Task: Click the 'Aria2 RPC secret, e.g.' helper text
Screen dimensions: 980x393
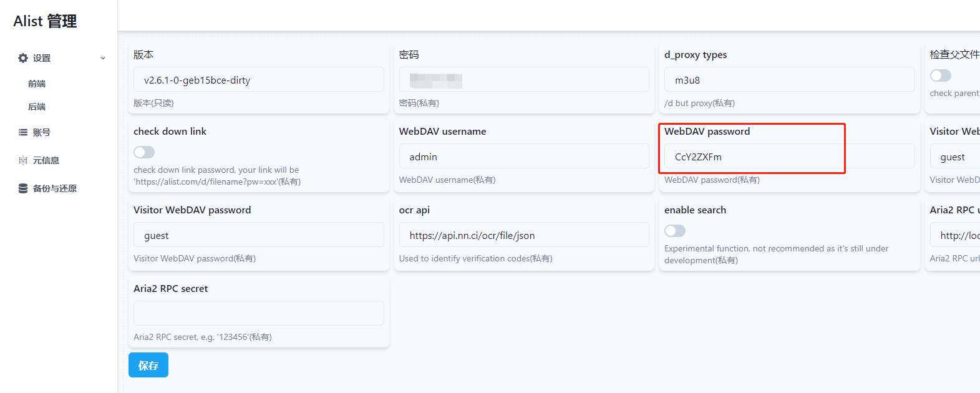Action: coord(202,337)
